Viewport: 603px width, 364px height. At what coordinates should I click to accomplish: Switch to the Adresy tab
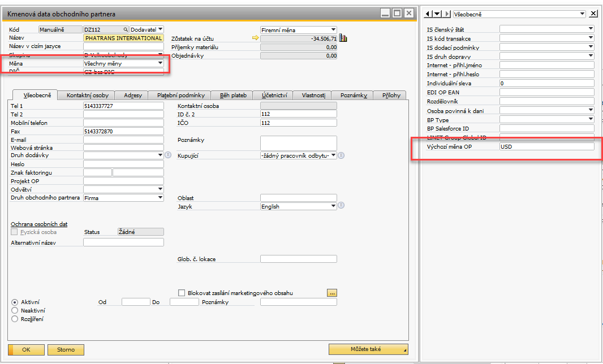click(133, 96)
